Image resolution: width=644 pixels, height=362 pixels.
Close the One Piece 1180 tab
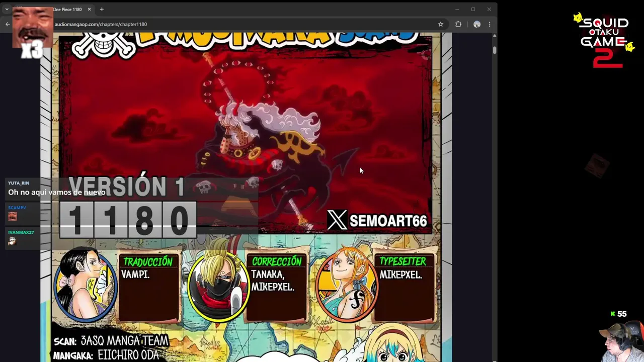click(89, 9)
